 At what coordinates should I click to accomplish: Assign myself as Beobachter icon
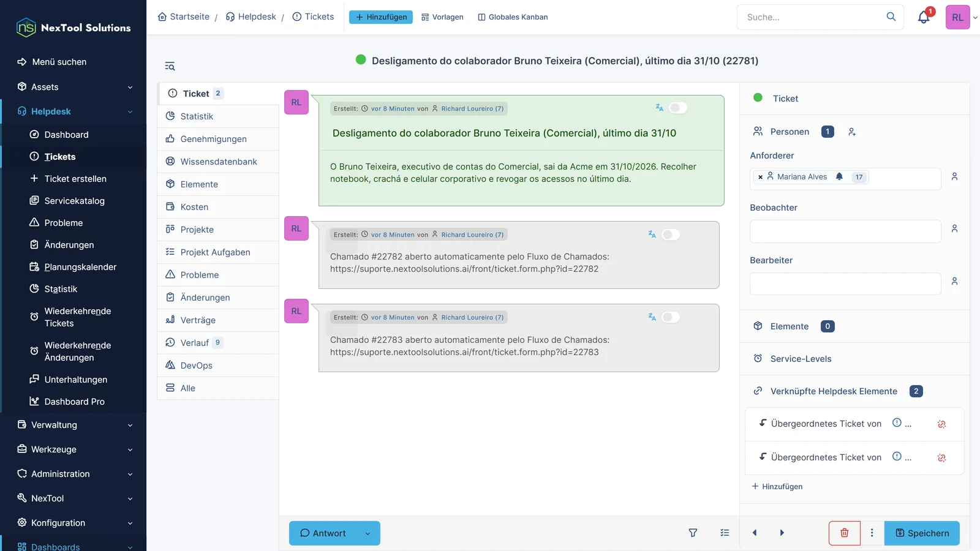tap(954, 228)
